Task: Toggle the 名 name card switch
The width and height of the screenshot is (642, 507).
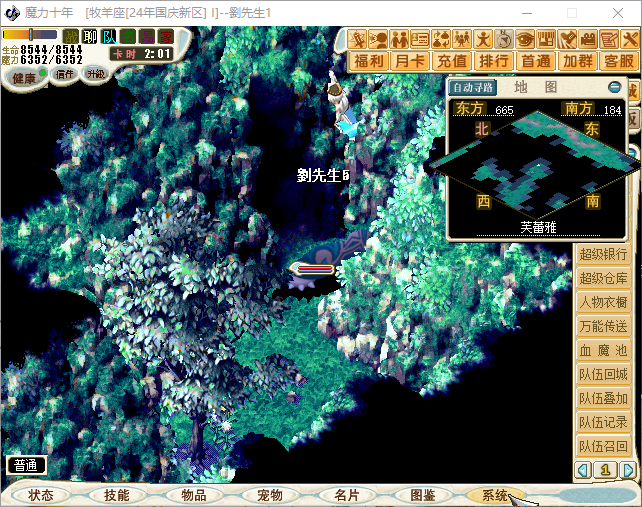Action: tap(128, 36)
